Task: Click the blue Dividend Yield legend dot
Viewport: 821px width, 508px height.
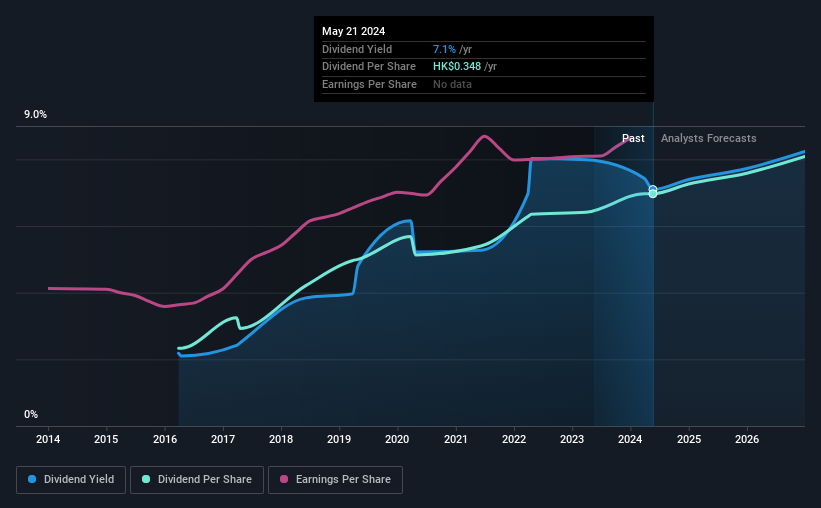Action: click(x=32, y=479)
